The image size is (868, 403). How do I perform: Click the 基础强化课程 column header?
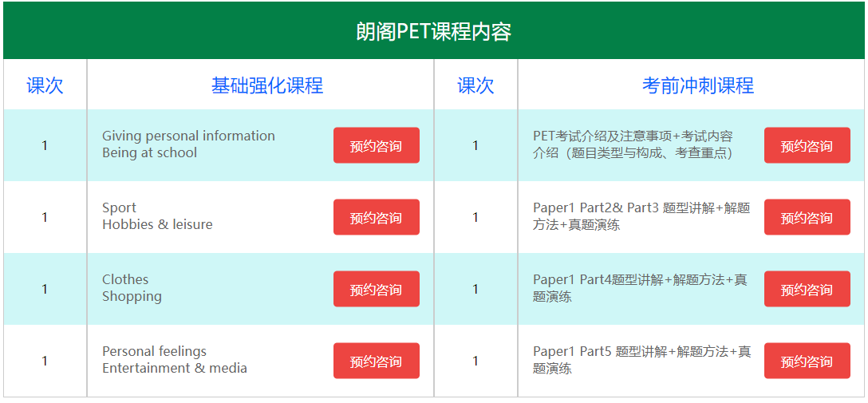[x=266, y=85]
